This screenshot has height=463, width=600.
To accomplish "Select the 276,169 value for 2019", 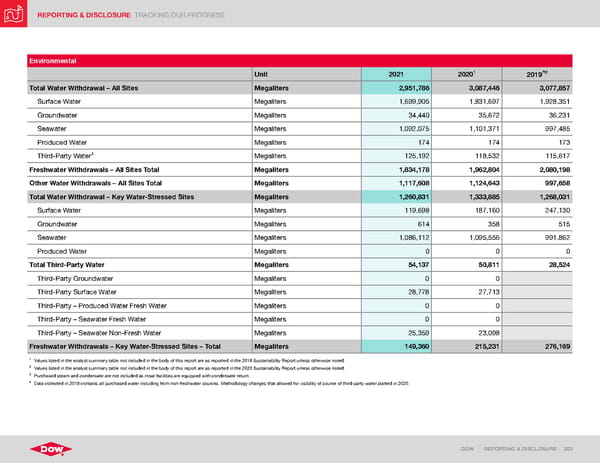I will point(557,346).
